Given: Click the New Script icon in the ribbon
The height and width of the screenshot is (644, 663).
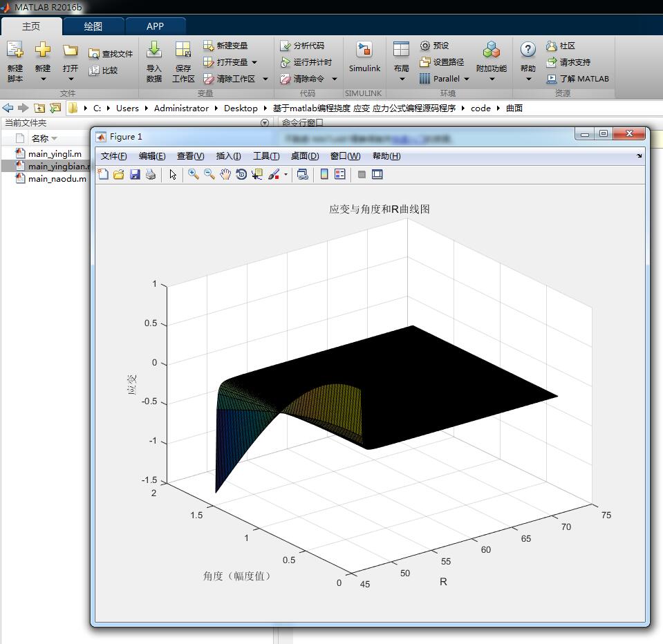Looking at the screenshot, I should (x=15, y=50).
